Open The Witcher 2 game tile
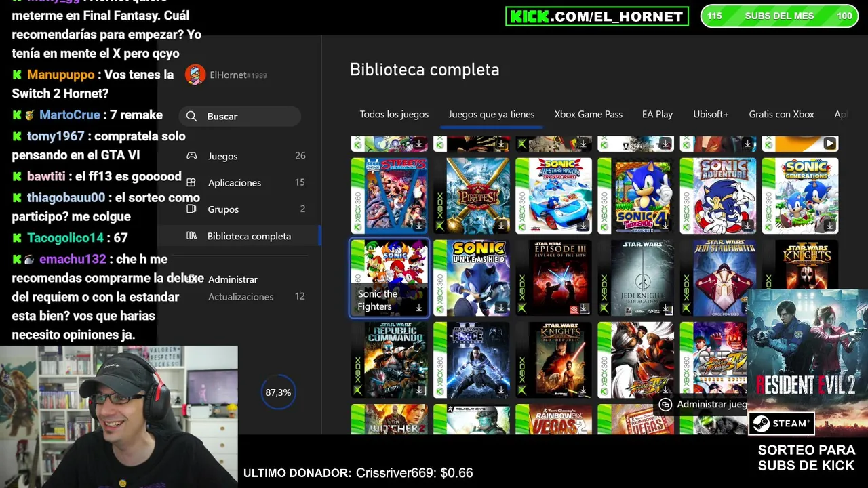Screen dimensions: 868x488 (389, 420)
